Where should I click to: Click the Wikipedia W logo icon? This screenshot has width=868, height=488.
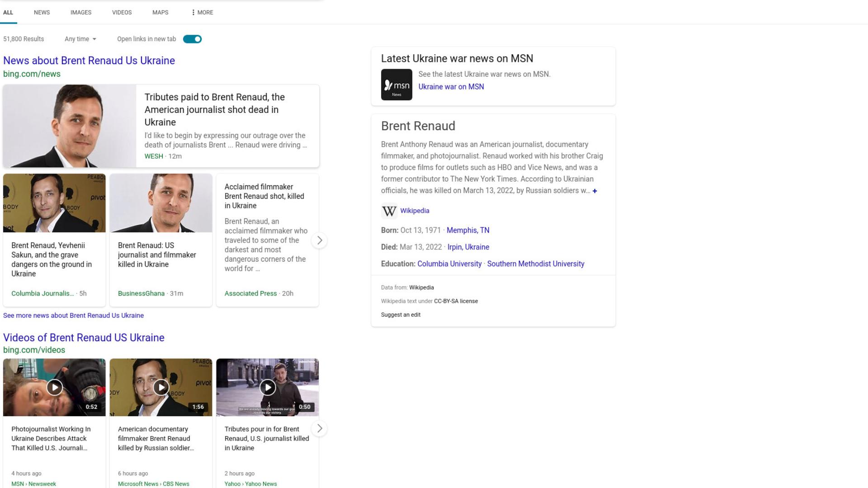(x=389, y=211)
